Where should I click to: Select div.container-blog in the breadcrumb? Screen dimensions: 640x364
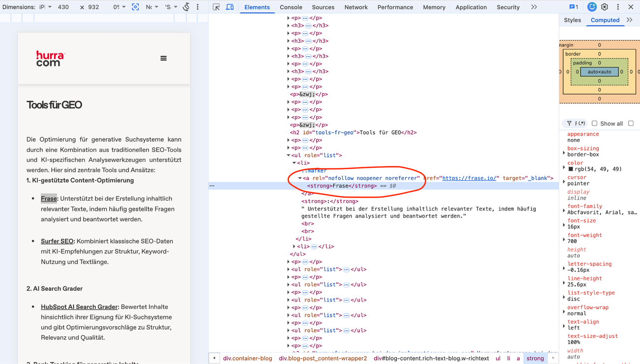(x=248, y=358)
